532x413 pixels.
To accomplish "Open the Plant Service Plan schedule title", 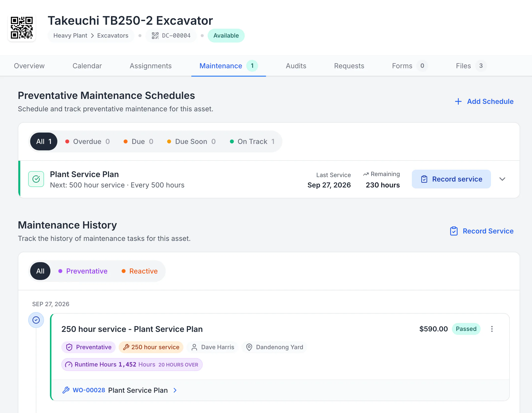I will [84, 174].
